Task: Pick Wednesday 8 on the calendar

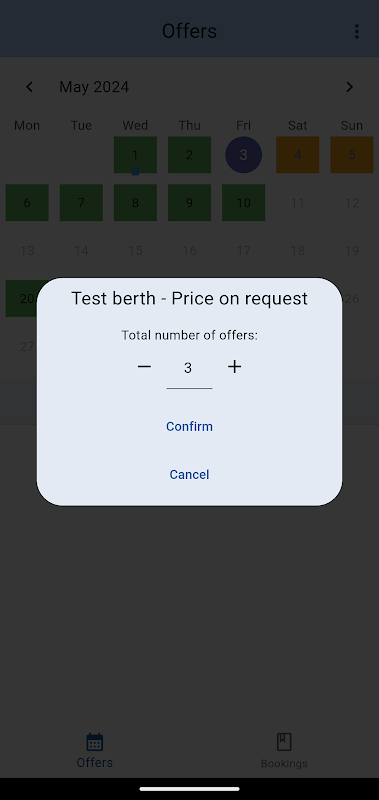Action: click(x=135, y=203)
